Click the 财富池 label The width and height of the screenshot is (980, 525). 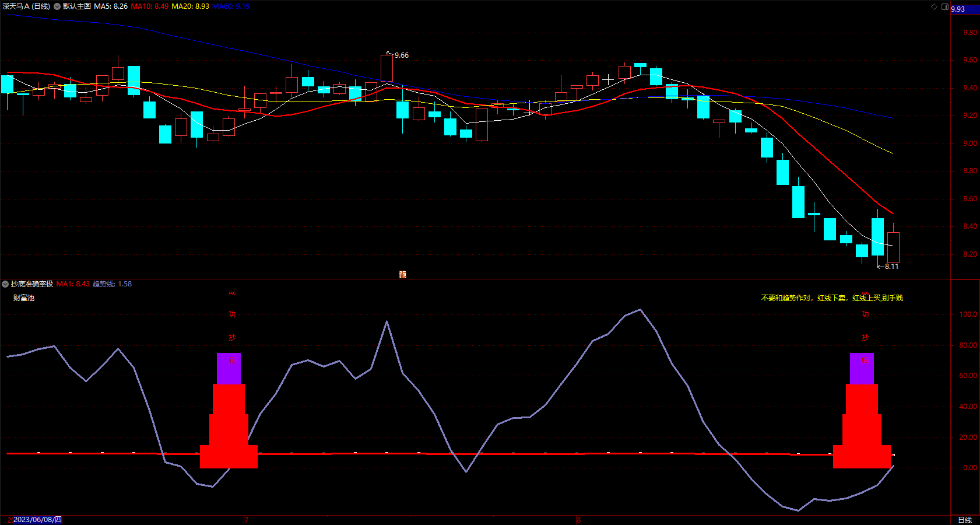tap(24, 298)
